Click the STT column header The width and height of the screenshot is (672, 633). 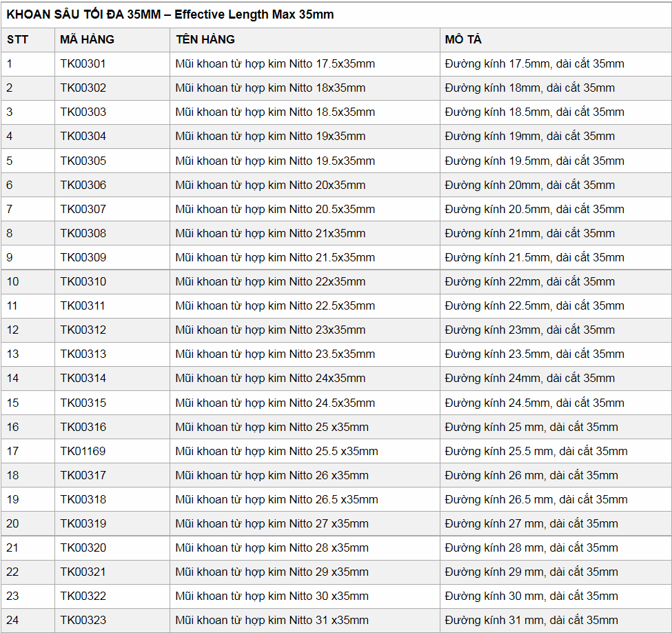pyautogui.click(x=18, y=39)
